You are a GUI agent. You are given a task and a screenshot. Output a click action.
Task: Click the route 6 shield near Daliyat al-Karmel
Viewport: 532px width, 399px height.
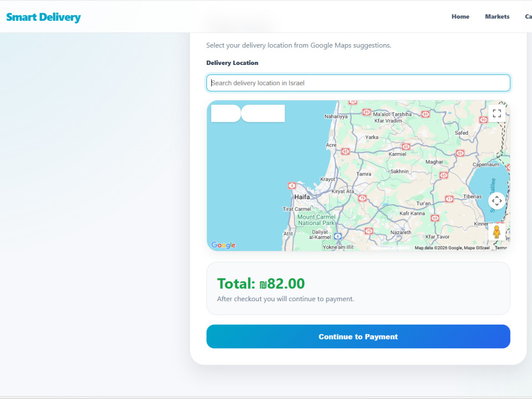[x=338, y=236]
